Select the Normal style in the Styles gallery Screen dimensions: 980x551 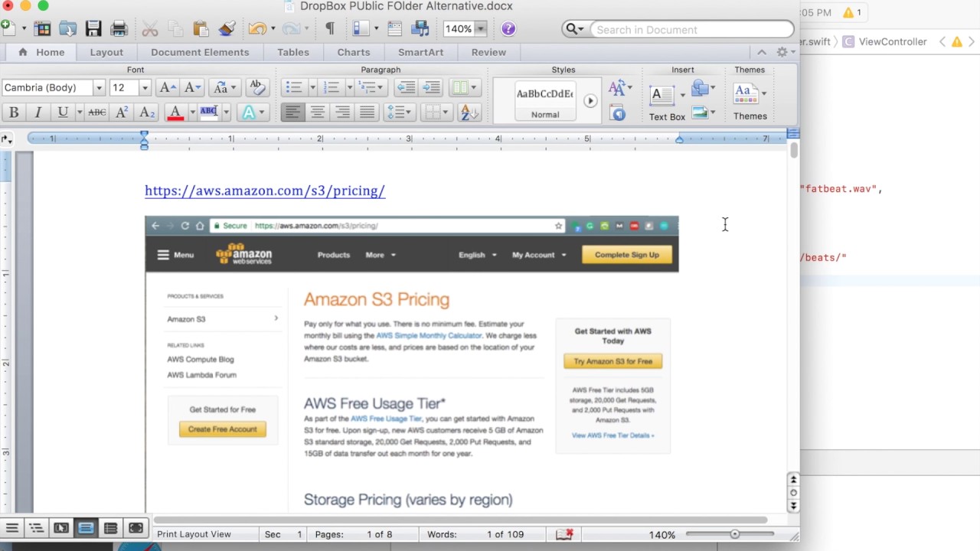[545, 101]
